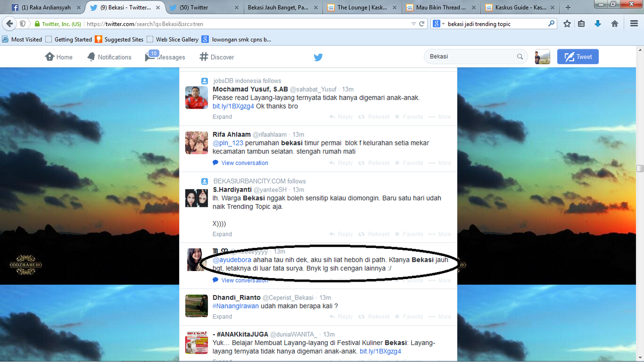Image resolution: width=644 pixels, height=362 pixels.
Task: Click the browser back arrow button
Action: point(10,24)
